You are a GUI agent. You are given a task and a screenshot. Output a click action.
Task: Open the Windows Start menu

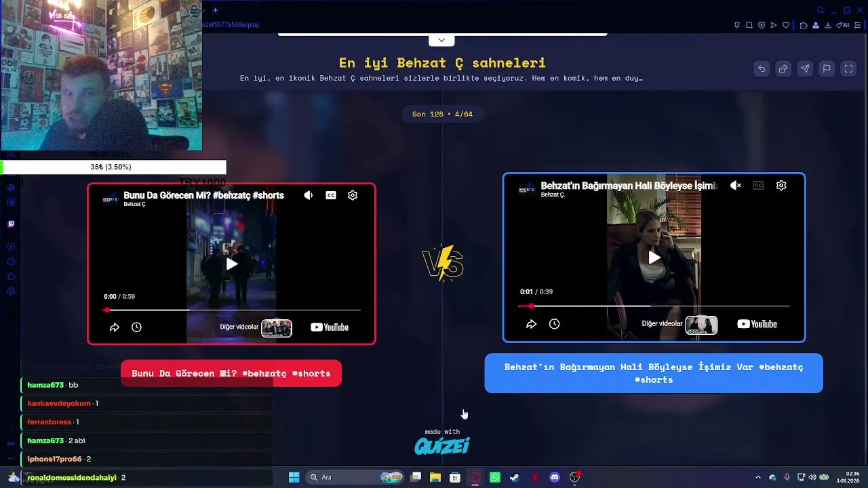tap(294, 477)
